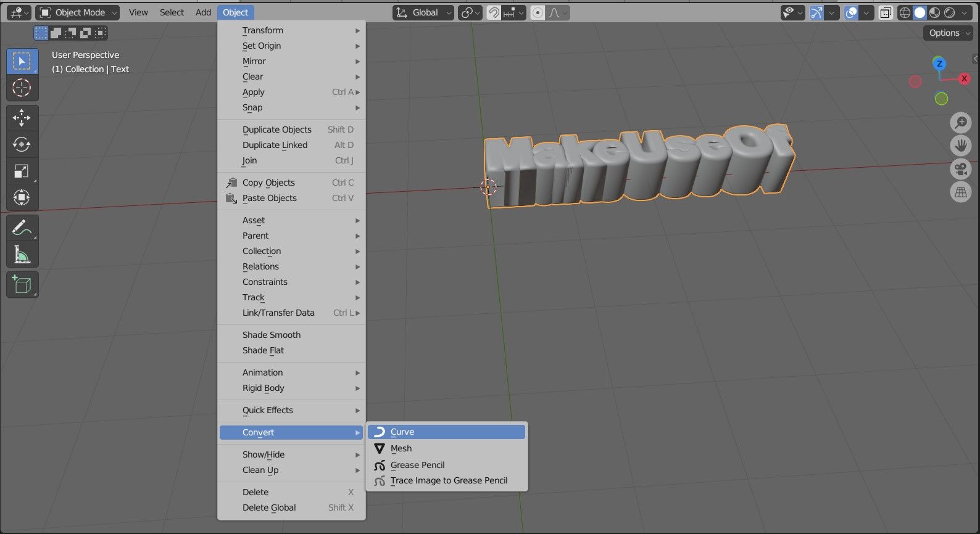Toggle proportional editing
This screenshot has height=534, width=980.
point(538,12)
